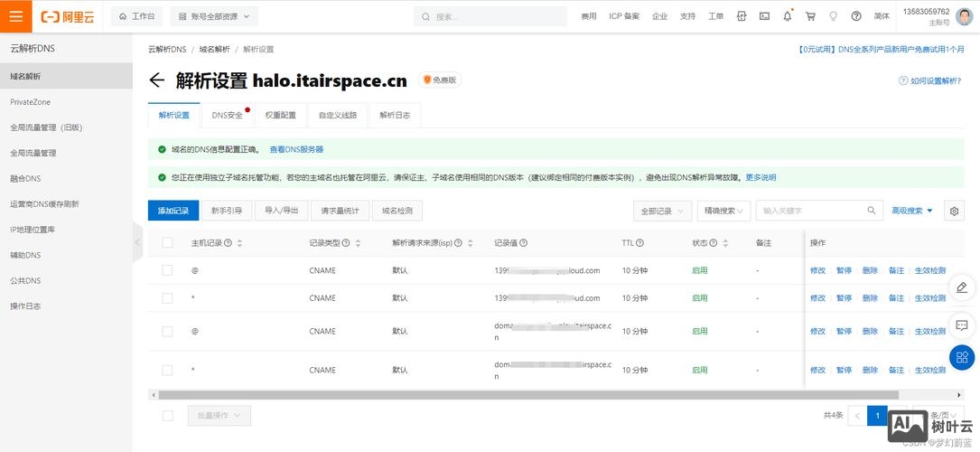Open the 企业 menu

(x=659, y=17)
